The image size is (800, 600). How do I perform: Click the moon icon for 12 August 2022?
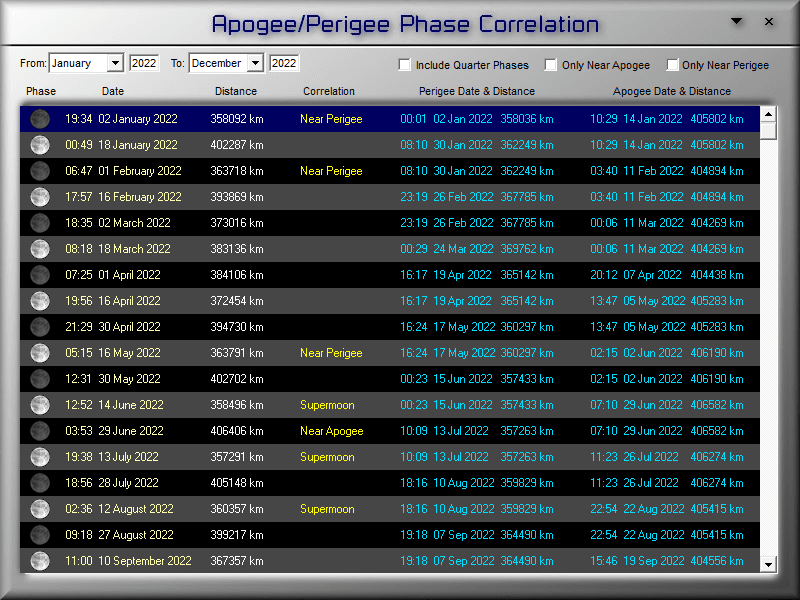coord(40,509)
